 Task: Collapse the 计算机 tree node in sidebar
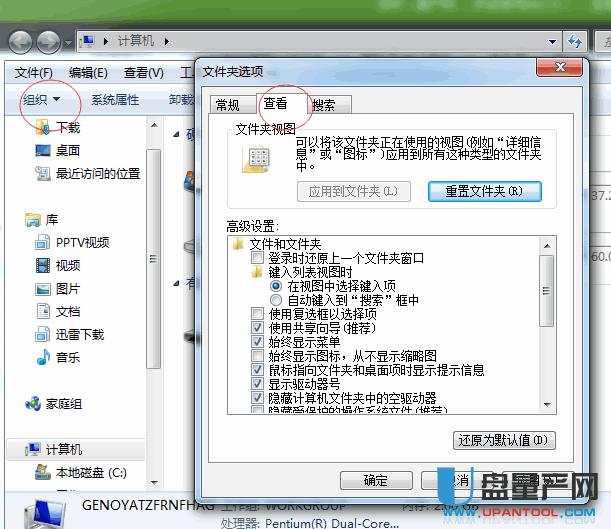pyautogui.click(x=12, y=450)
